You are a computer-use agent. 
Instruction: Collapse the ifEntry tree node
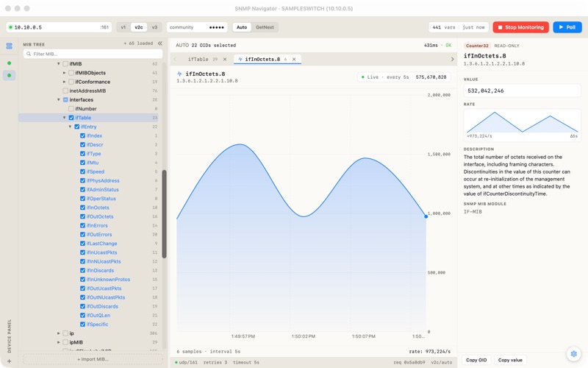pyautogui.click(x=70, y=127)
